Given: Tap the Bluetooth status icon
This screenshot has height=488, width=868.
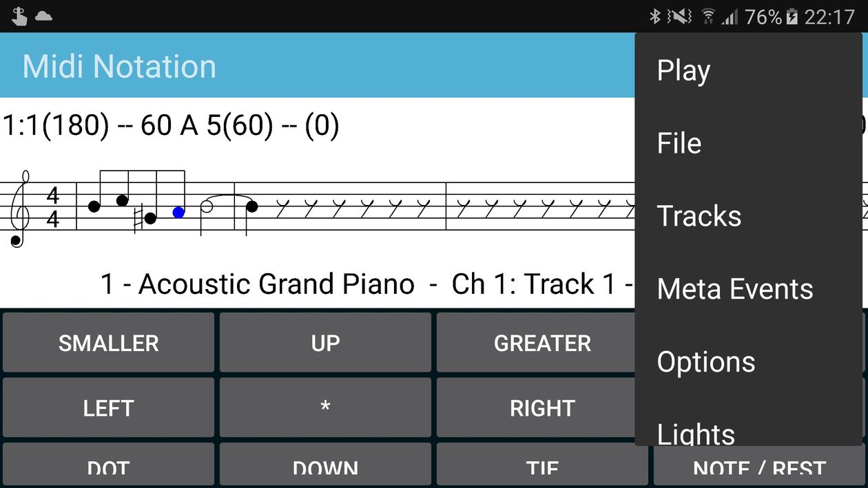Looking at the screenshot, I should coord(655,16).
